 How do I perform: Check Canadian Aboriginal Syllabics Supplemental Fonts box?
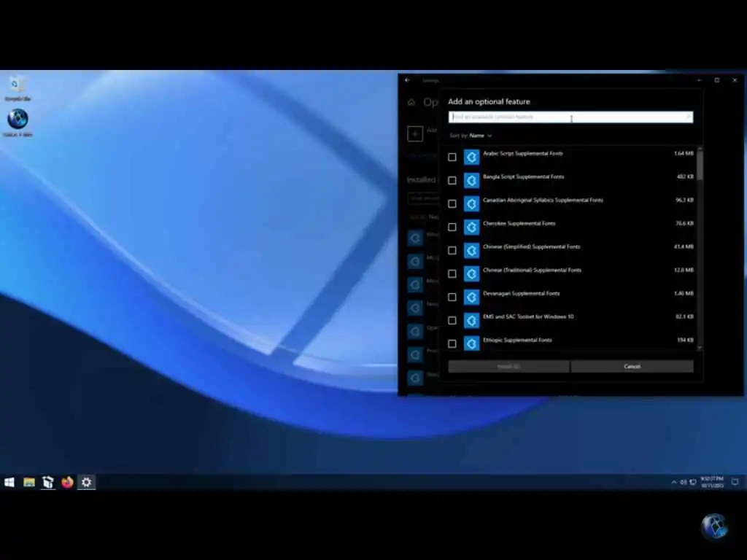452,204
